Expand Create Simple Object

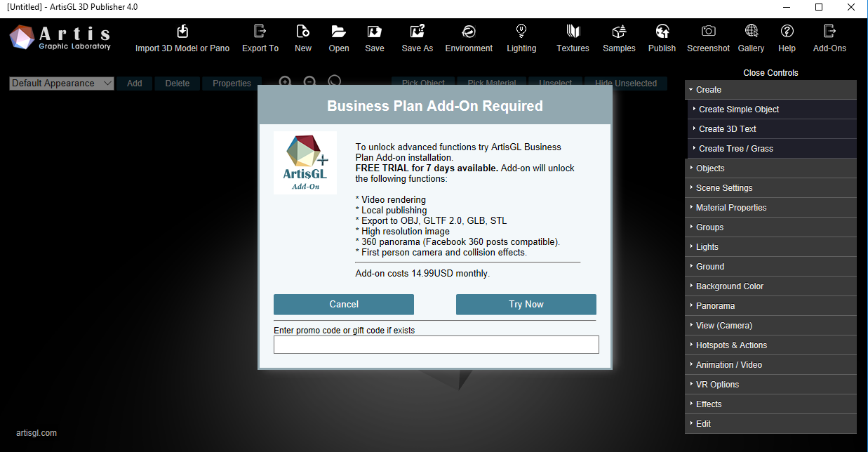[x=772, y=109]
